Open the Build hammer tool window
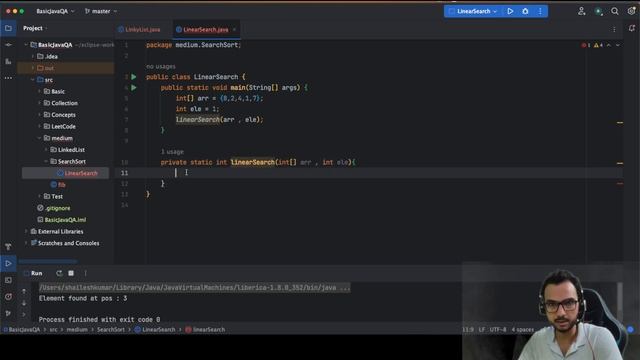 (8, 247)
